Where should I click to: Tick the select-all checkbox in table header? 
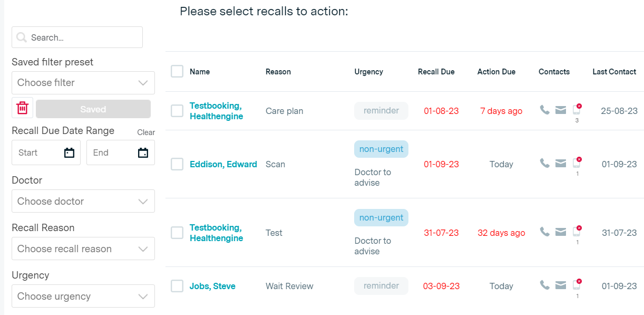177,71
